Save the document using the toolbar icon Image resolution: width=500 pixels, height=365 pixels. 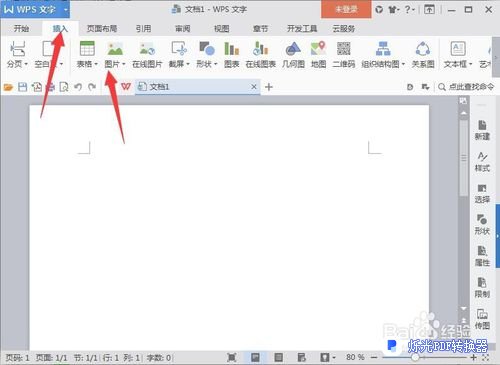coord(22,87)
